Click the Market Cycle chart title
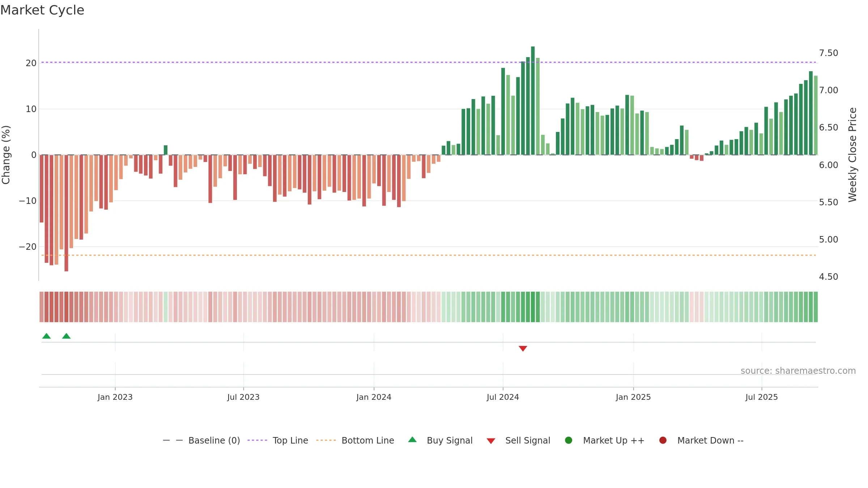The width and height of the screenshot is (868, 488). point(42,10)
